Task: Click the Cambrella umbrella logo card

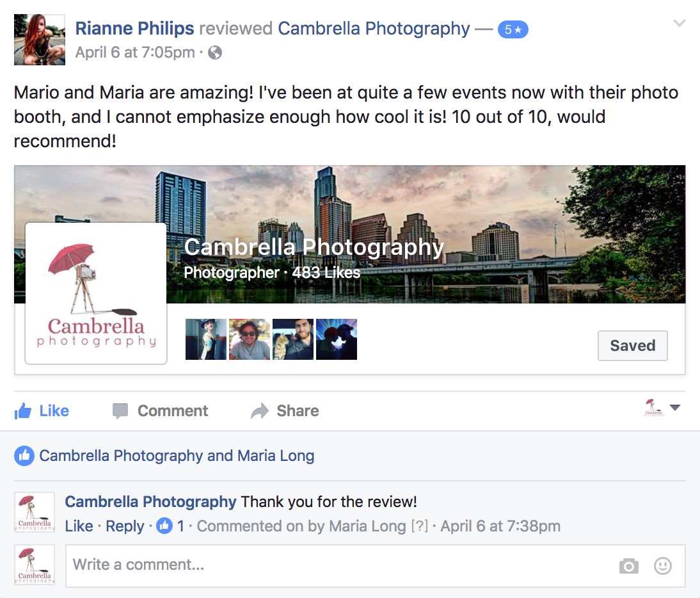Action: pos(96,293)
